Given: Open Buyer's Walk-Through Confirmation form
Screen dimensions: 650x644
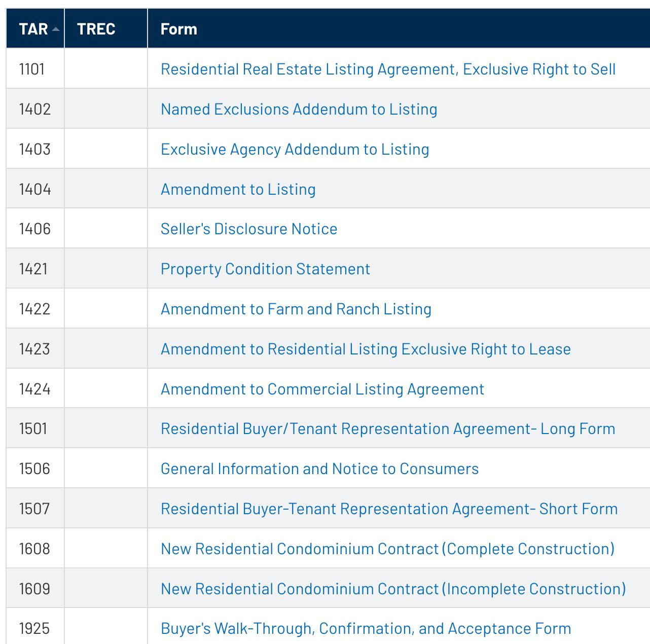Looking at the screenshot, I should coord(366,629).
